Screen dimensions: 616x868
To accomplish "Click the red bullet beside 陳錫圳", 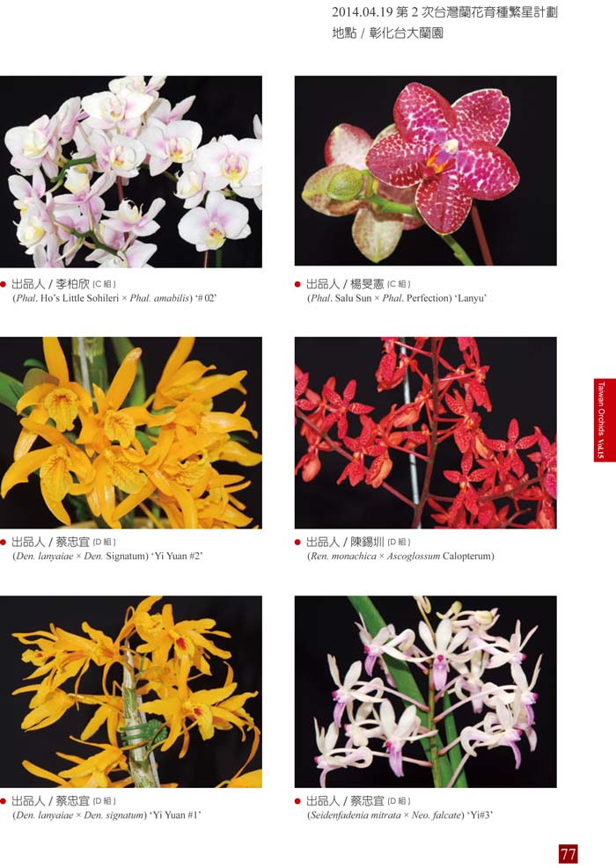I will [x=298, y=543].
